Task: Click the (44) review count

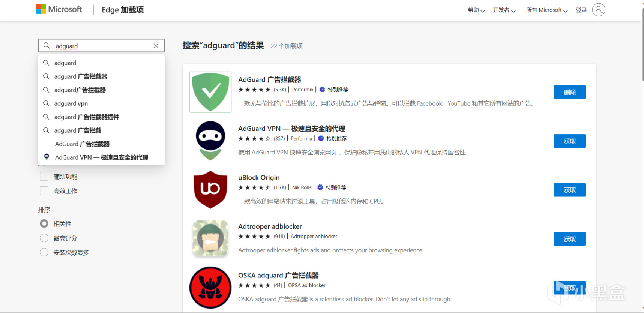Action: tap(278, 285)
